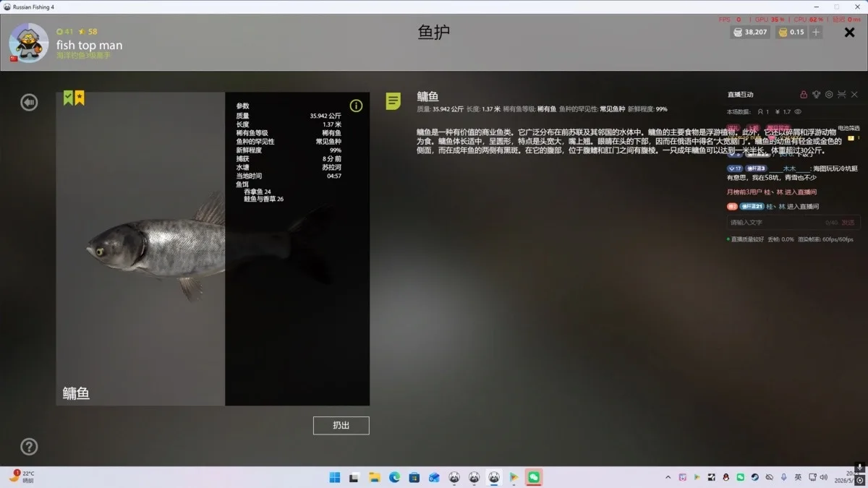Screen dimensions: 868x488
Task: Click the 扔出 button to release fish
Action: tap(341, 425)
